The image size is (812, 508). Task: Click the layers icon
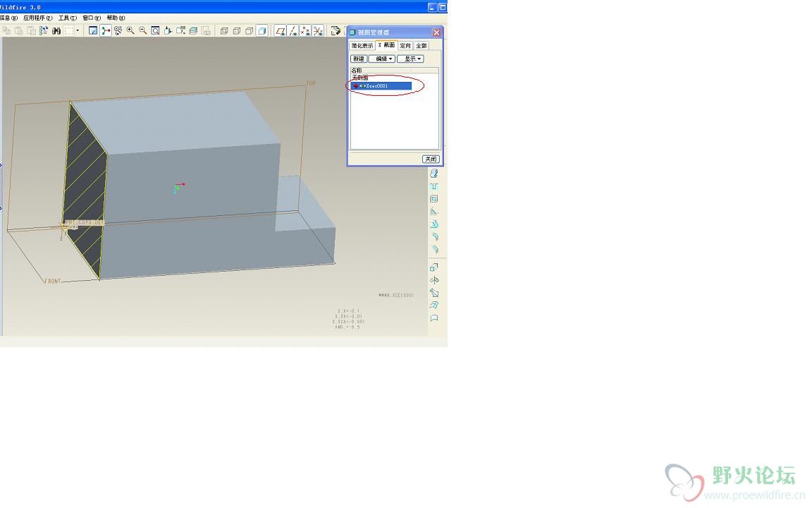[x=193, y=31]
